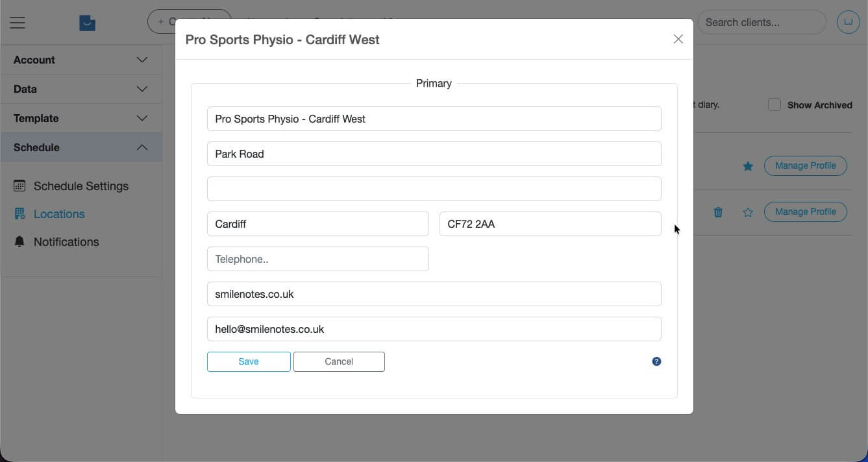Click the app logo icon at top
The image size is (868, 462).
pos(87,22)
